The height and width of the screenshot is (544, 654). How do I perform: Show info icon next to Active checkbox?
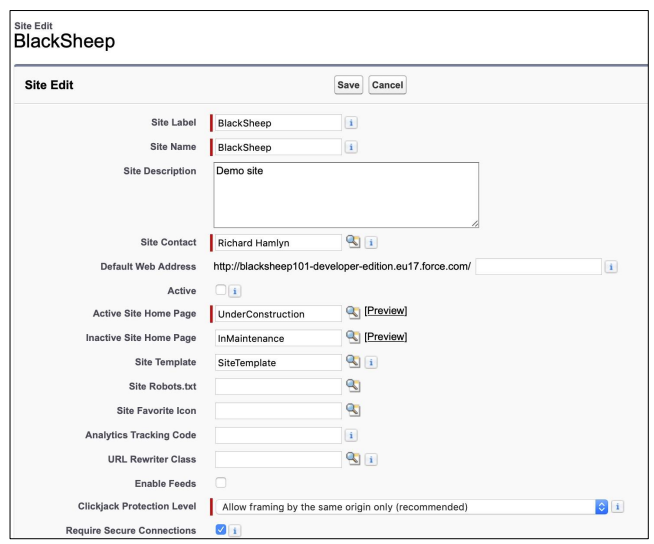pos(235,291)
